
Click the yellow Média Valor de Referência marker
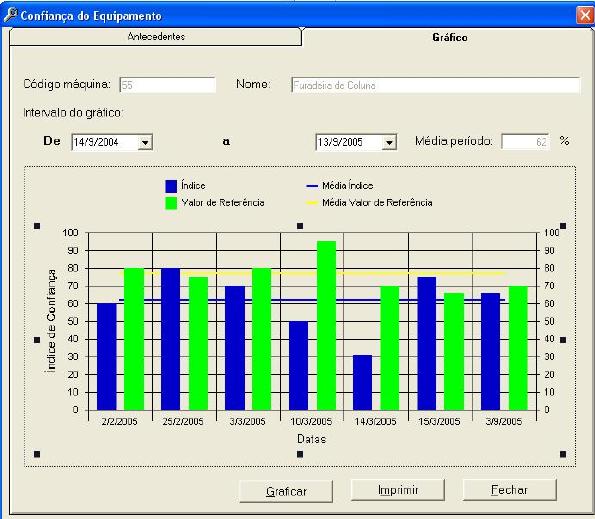312,203
